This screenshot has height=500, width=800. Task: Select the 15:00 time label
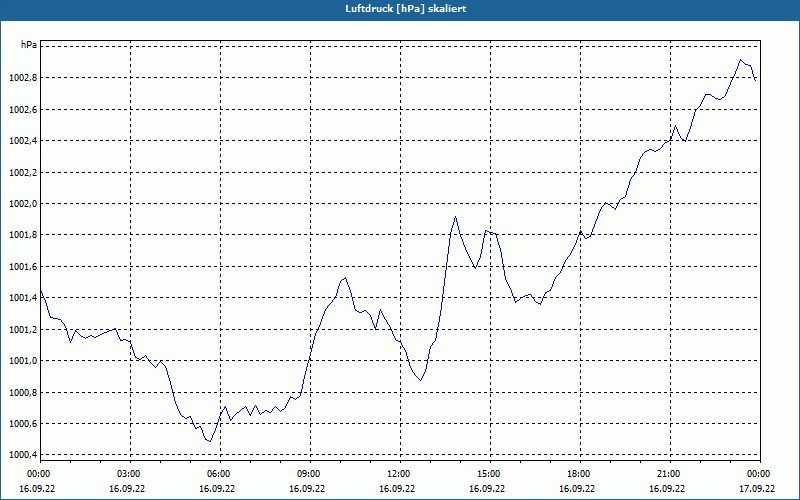click(x=490, y=474)
